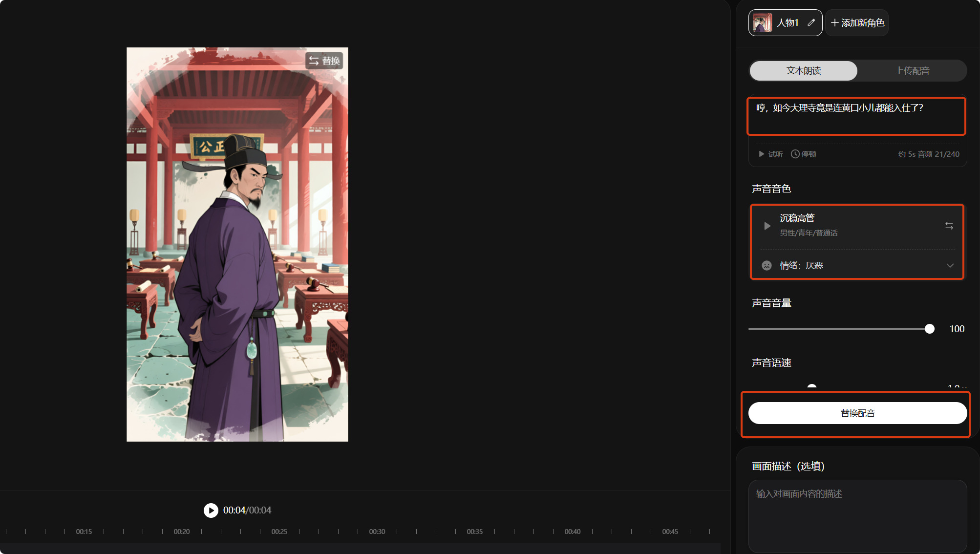Preview the 沉稳高管 voice with play icon

[x=767, y=226]
